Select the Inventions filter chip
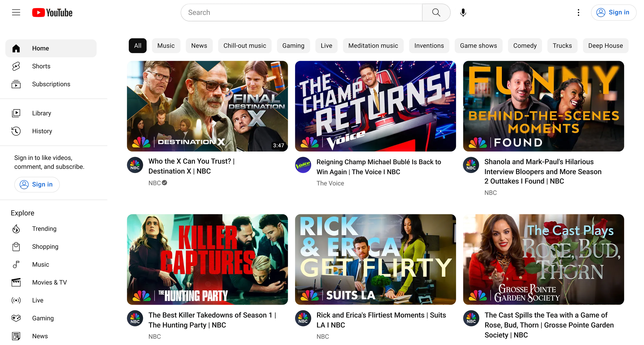644x345 pixels. pyautogui.click(x=429, y=46)
